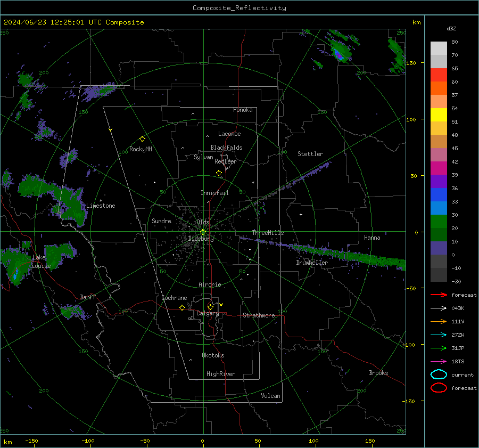Click the Cochrane label
The width and height of the screenshot is (479, 448).
(174, 298)
